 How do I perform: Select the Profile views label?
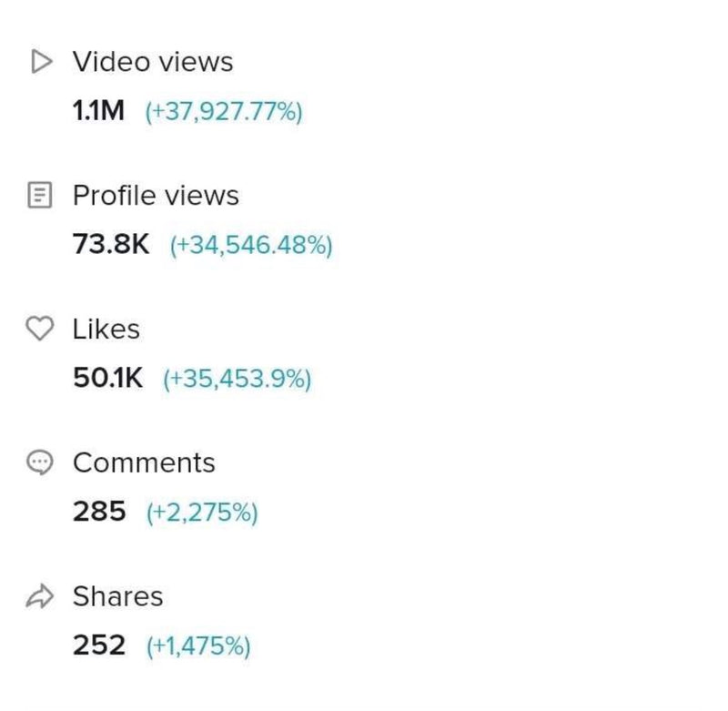[x=156, y=195]
